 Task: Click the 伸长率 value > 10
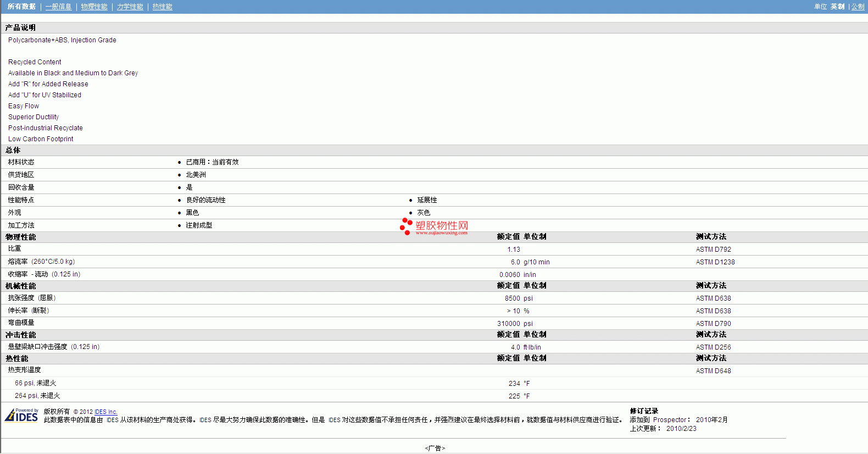coord(513,311)
